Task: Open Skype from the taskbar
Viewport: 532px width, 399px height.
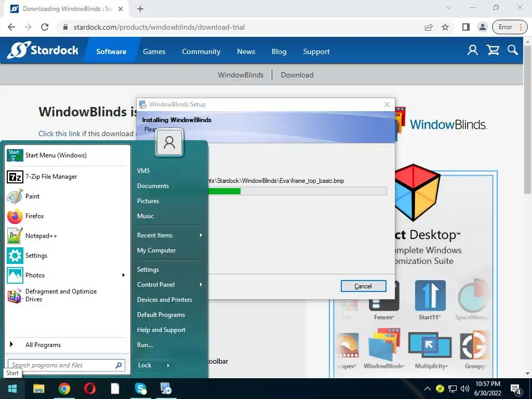Action: [140, 389]
